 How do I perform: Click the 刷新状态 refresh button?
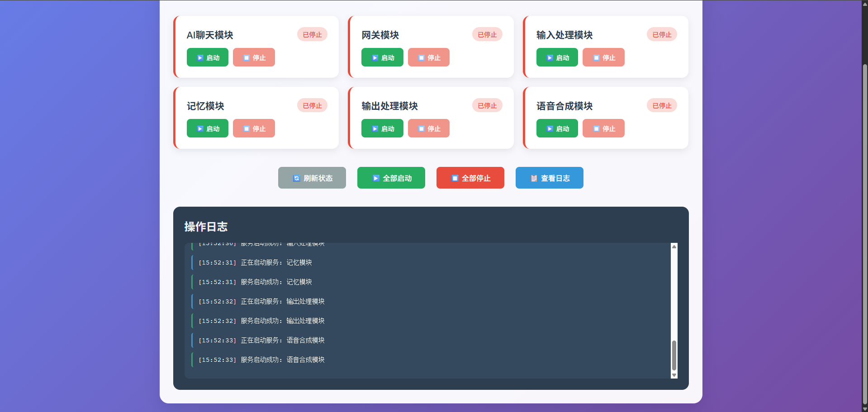tap(312, 178)
